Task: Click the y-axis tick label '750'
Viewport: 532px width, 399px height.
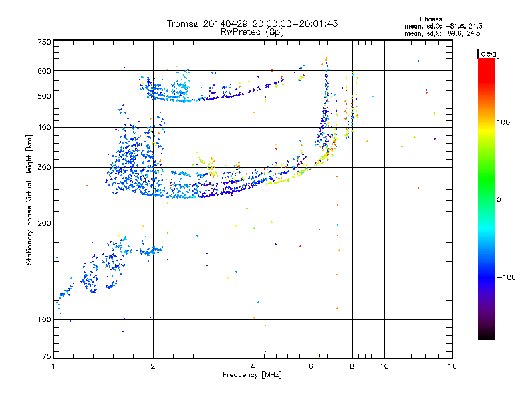Action: point(44,42)
